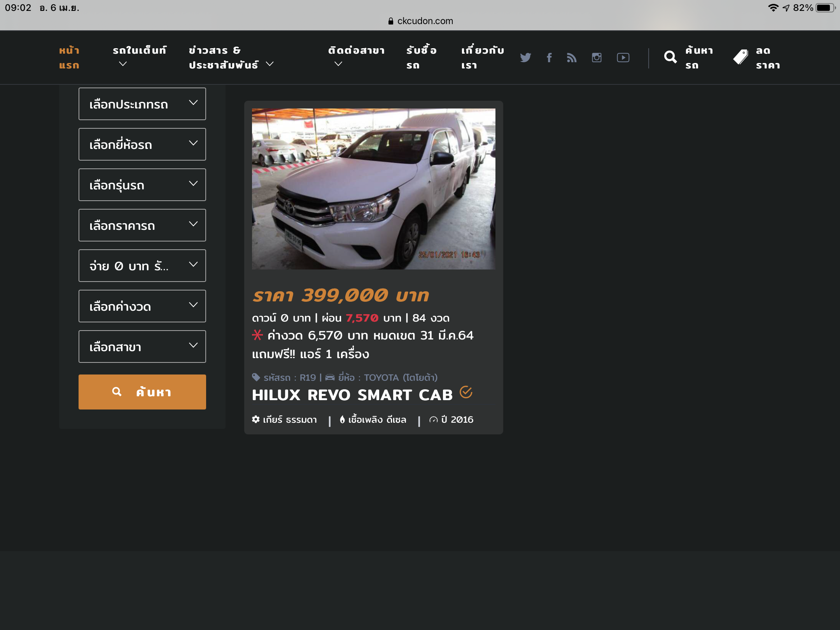This screenshot has width=840, height=630.
Task: Click the magnifier search icon in header
Action: (670, 58)
